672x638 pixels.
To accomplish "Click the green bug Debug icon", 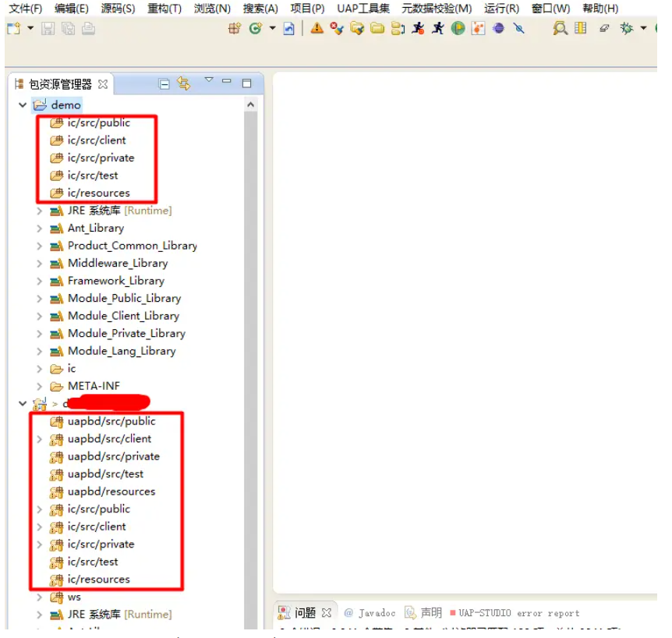I will [627, 29].
